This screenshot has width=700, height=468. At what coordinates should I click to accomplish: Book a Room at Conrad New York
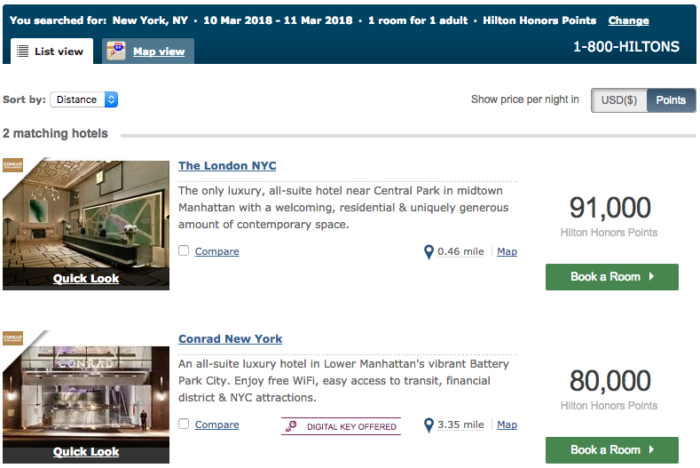point(612,450)
